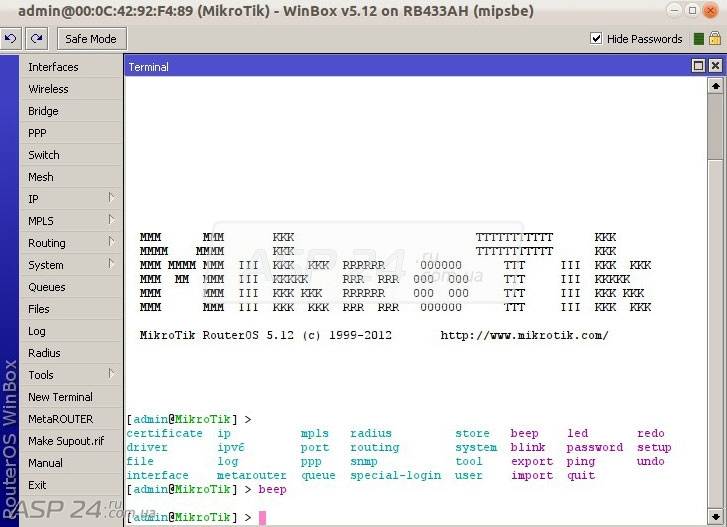Click the 'interface' command text
727x527 pixels.
point(158,475)
